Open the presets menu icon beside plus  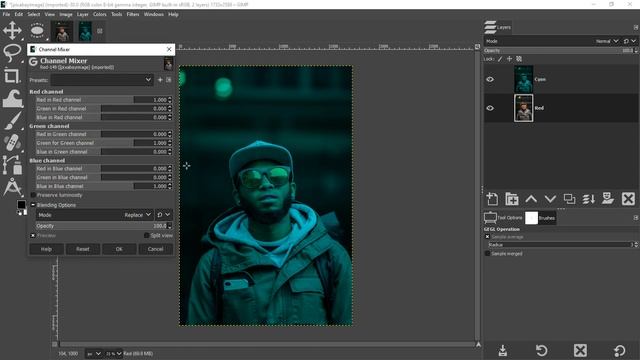tap(169, 80)
